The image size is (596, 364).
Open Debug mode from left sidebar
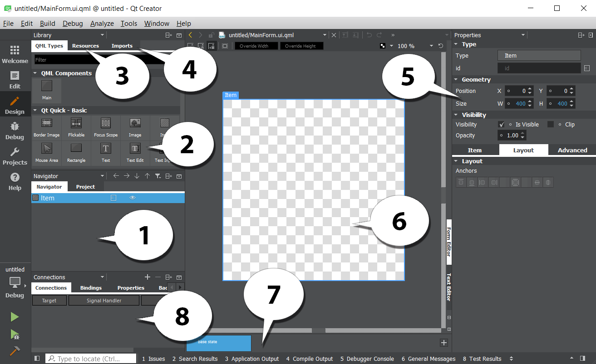pos(15,131)
